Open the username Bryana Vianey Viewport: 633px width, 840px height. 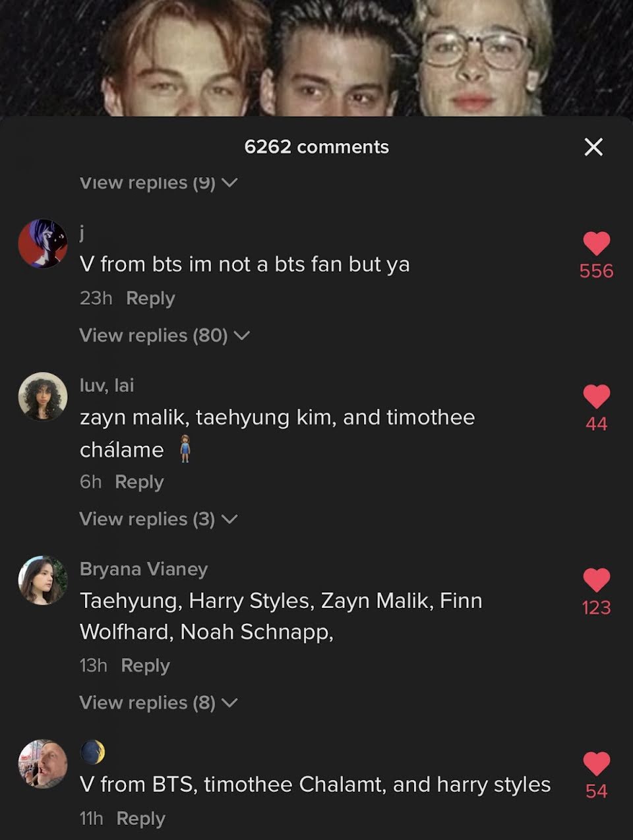click(144, 569)
